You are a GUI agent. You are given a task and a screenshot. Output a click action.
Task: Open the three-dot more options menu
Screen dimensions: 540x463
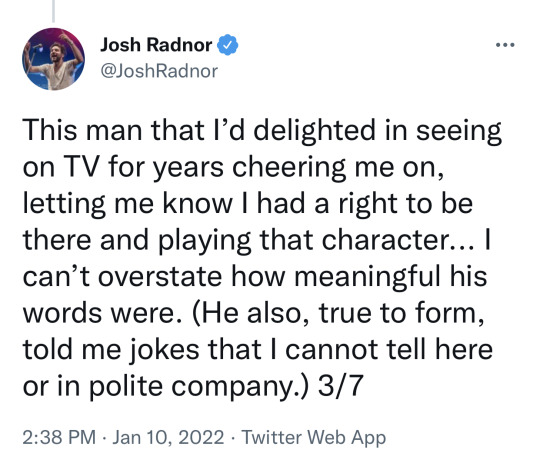(505, 45)
